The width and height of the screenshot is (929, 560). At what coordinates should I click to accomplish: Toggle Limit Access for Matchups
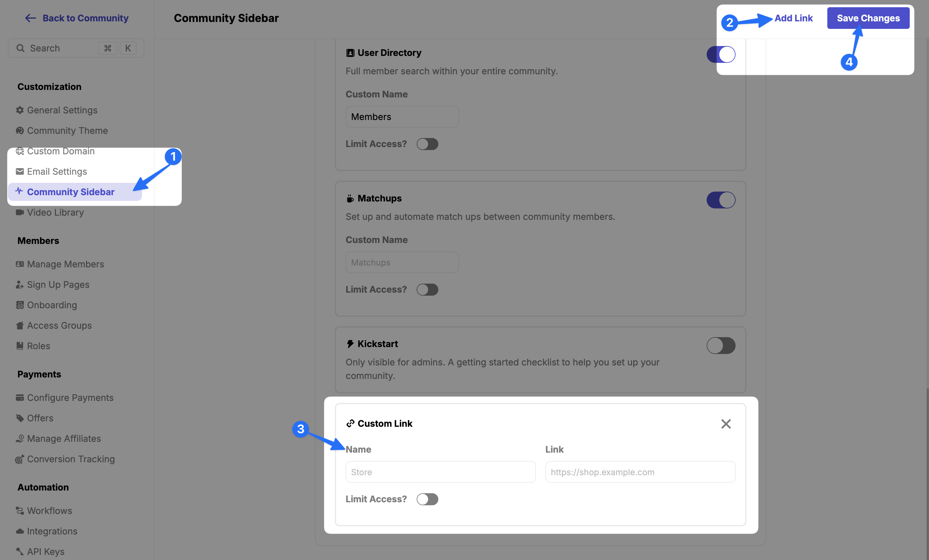[x=427, y=289]
